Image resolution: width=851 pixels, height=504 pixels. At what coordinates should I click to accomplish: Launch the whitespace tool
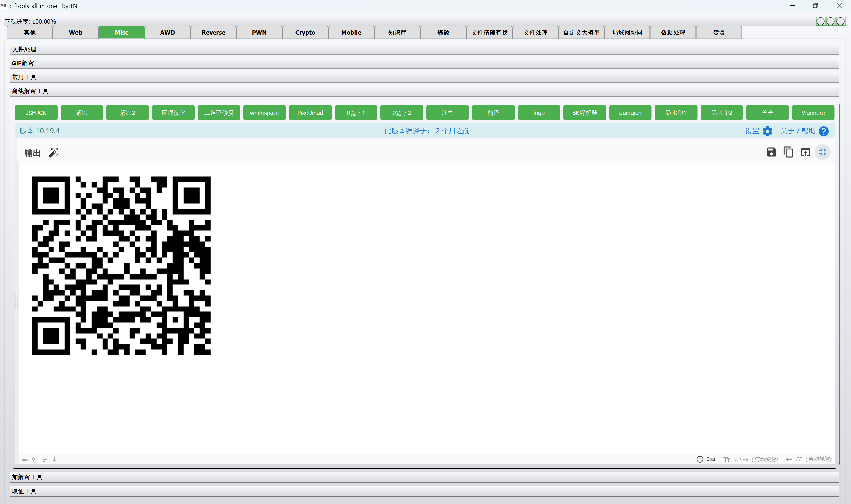(265, 113)
